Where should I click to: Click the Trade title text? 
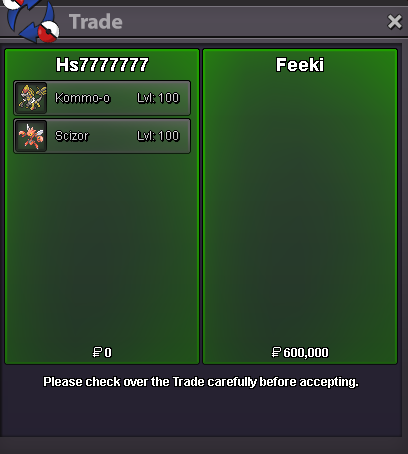click(x=96, y=22)
